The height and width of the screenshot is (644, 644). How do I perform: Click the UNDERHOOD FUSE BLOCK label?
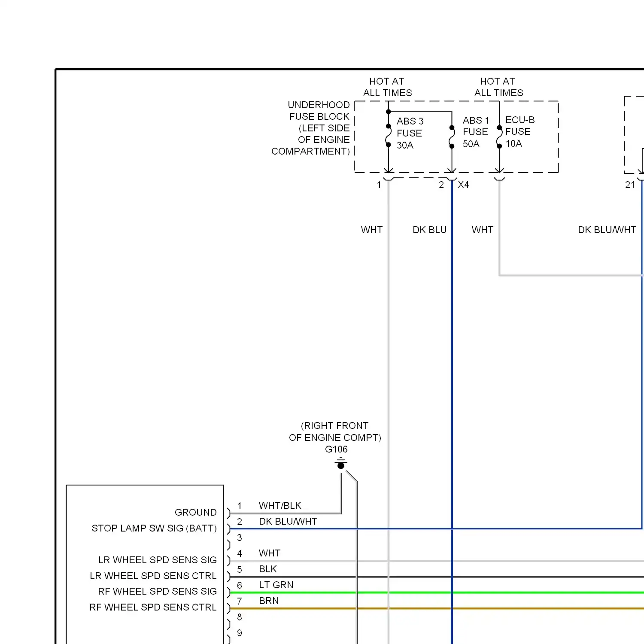(311, 128)
